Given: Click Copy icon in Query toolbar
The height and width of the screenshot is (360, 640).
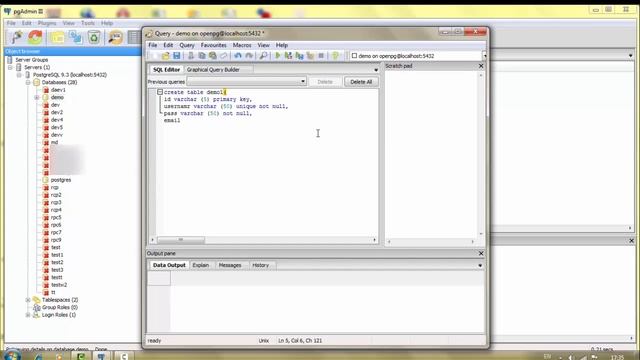Looking at the screenshot, I should 202,56.
